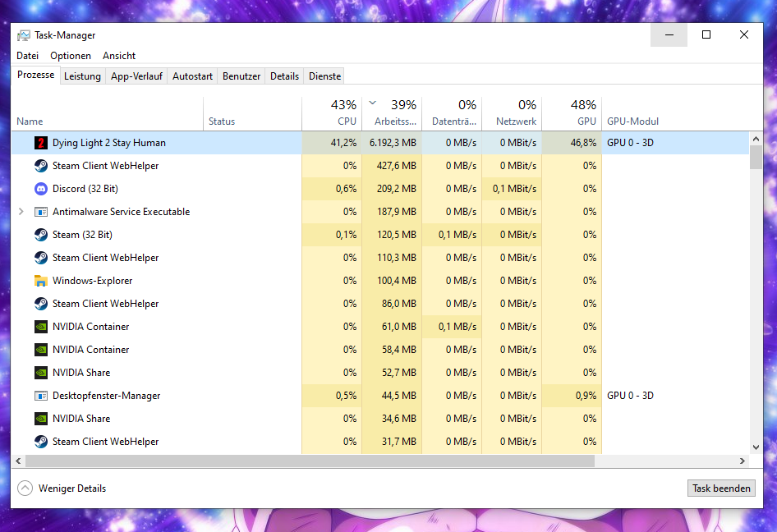Screen dimensions: 777x532
Task: Click icon of NVIDIA Share using 34,6 MB
Action: (x=40, y=419)
